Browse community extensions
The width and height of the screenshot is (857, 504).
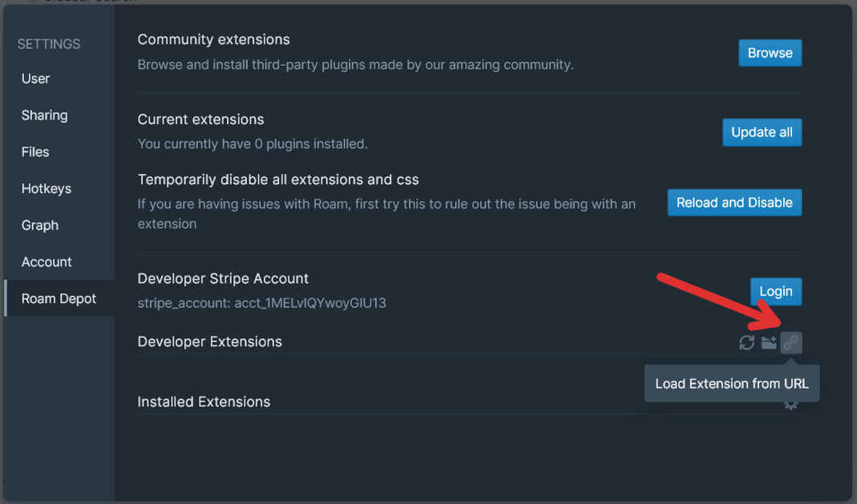pos(770,53)
